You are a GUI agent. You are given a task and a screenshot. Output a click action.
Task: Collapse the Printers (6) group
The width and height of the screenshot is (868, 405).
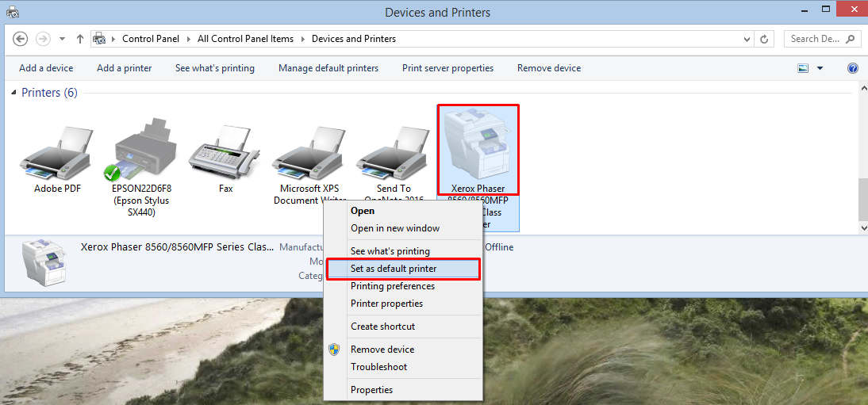pyautogui.click(x=14, y=93)
